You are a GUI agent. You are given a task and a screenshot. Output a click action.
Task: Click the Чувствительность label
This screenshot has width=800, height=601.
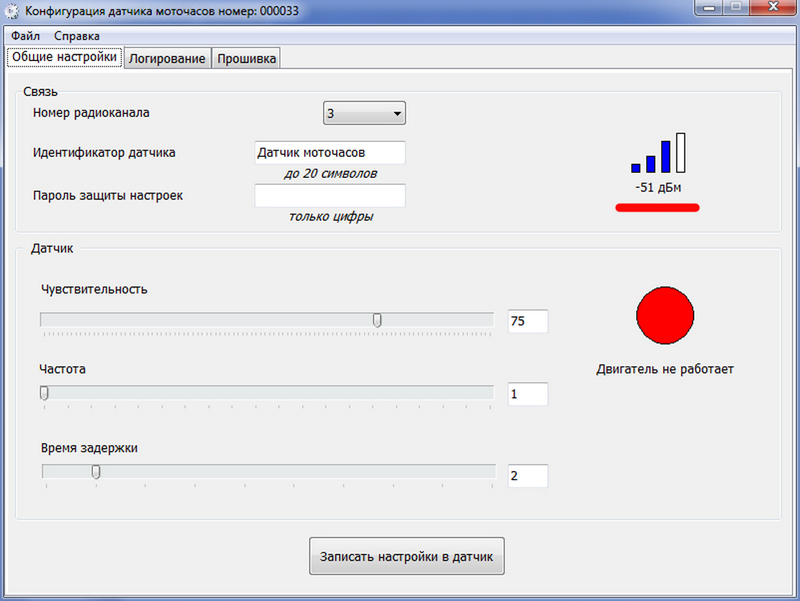coord(94,289)
